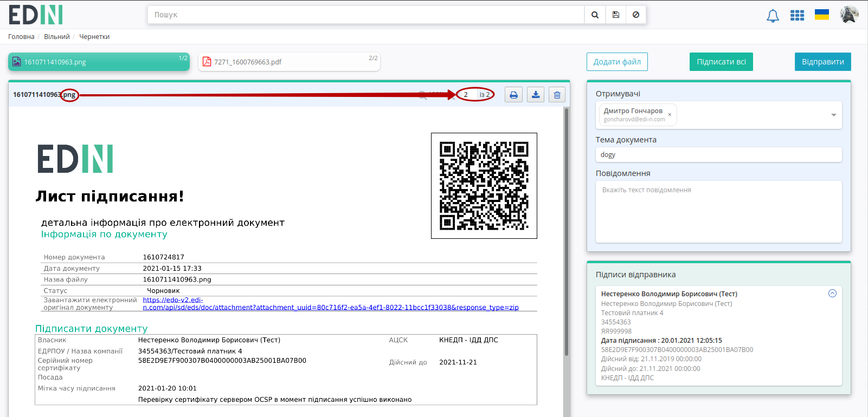Expand the recipients dropdown arrow
This screenshot has height=417, width=868.
click(834, 115)
